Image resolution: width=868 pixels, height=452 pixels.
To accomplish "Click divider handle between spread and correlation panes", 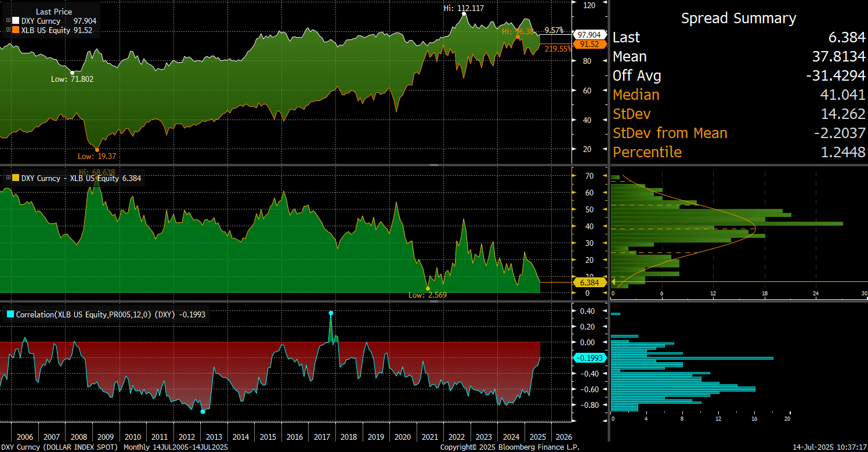I will [x=433, y=301].
